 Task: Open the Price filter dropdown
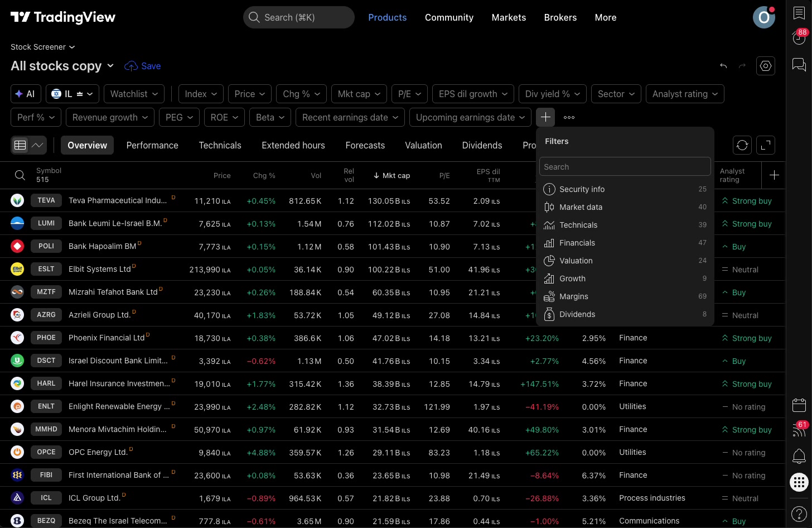[x=250, y=94]
